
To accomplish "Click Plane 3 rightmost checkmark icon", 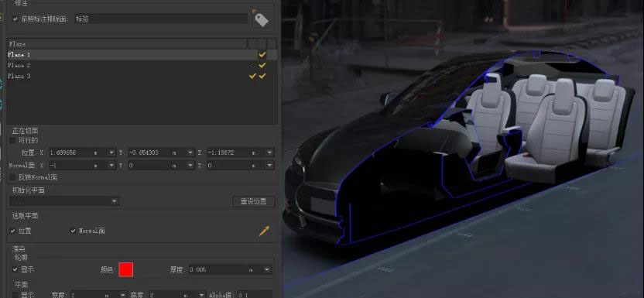I will (x=262, y=76).
